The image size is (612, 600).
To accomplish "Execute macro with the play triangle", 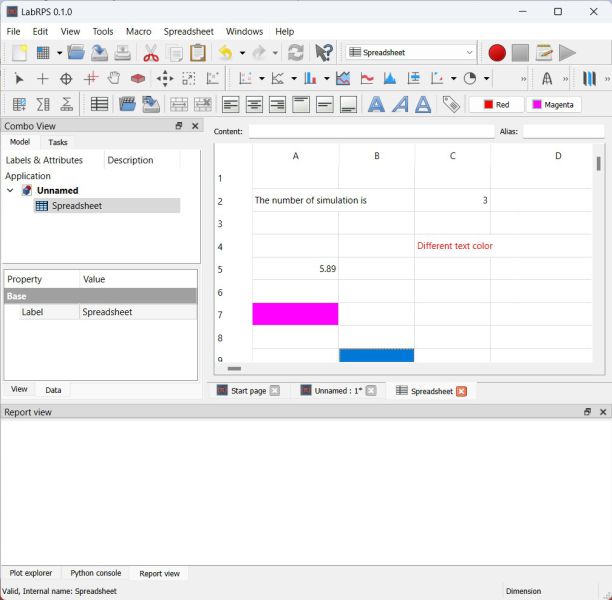I will point(567,53).
